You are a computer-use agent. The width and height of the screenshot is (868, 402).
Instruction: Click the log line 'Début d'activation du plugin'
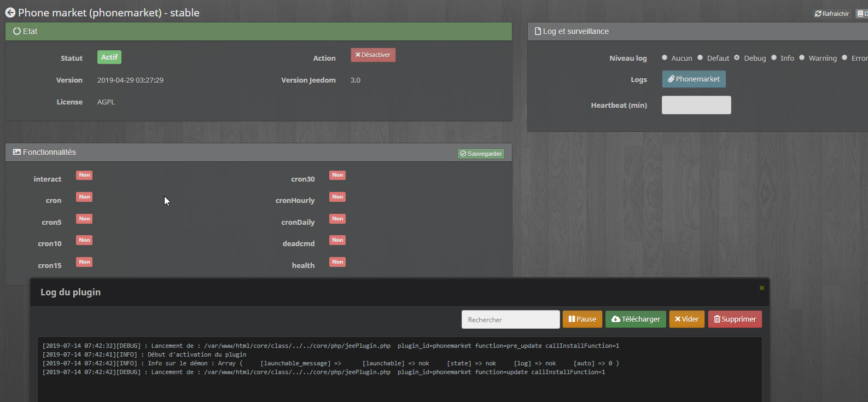pos(144,354)
